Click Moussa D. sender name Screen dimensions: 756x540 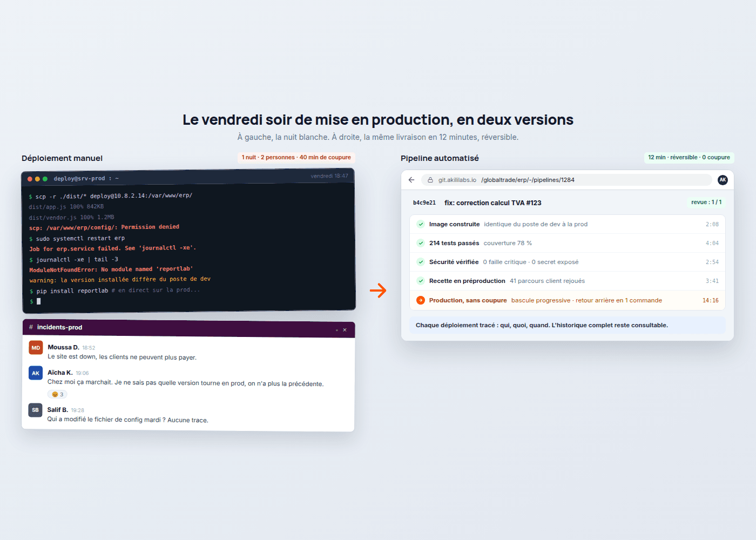pyautogui.click(x=63, y=347)
